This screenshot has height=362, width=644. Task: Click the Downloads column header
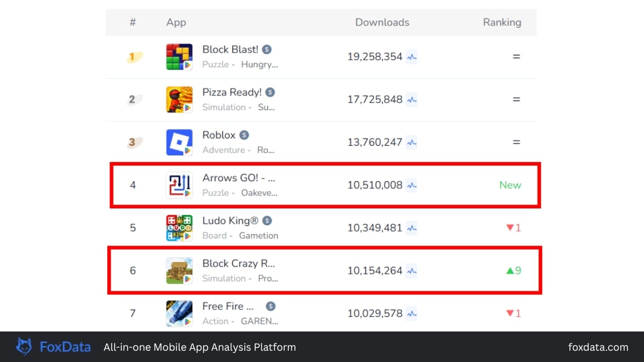[x=382, y=23]
